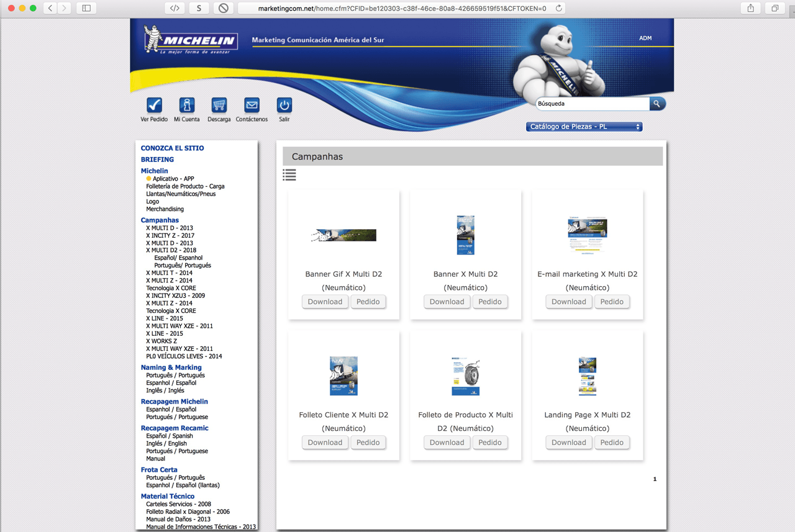Screen dimensions: 795x532
Task: Click the Michelin logo
Action: click(x=191, y=40)
